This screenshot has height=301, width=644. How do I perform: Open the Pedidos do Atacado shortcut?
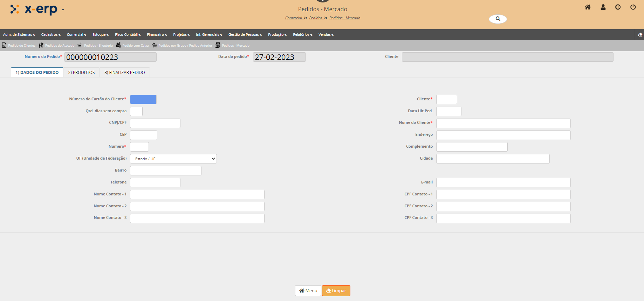(x=57, y=46)
